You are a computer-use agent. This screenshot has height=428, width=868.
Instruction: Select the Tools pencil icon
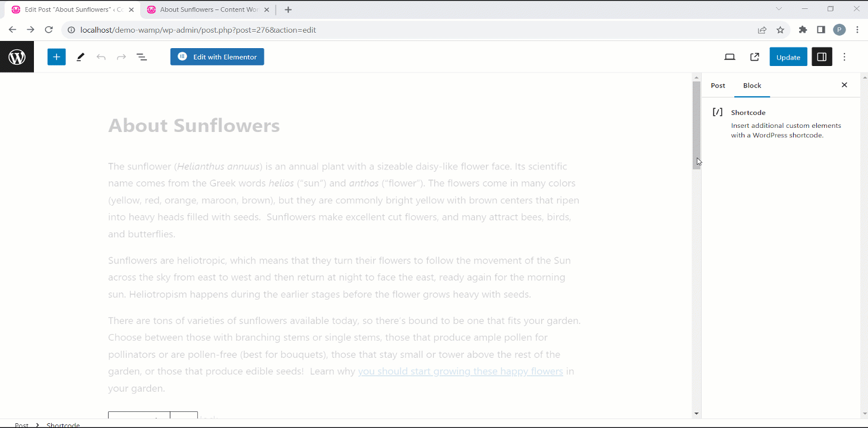[80, 56]
